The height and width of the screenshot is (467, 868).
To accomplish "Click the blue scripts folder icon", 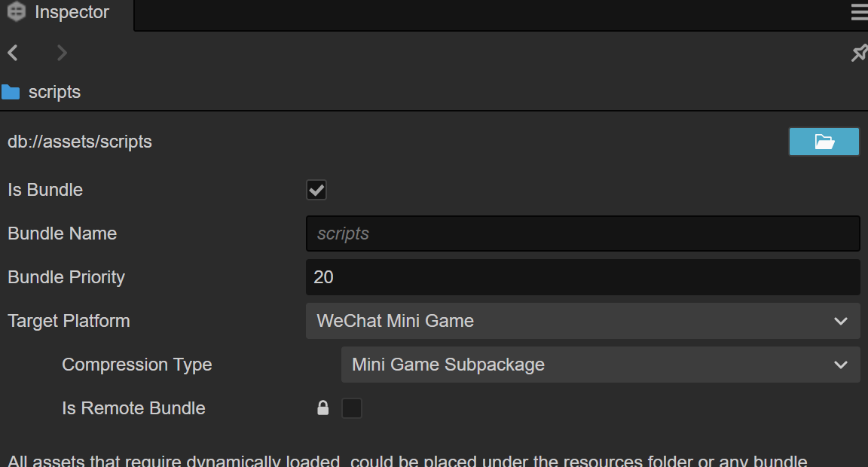I will pyautogui.click(x=11, y=93).
